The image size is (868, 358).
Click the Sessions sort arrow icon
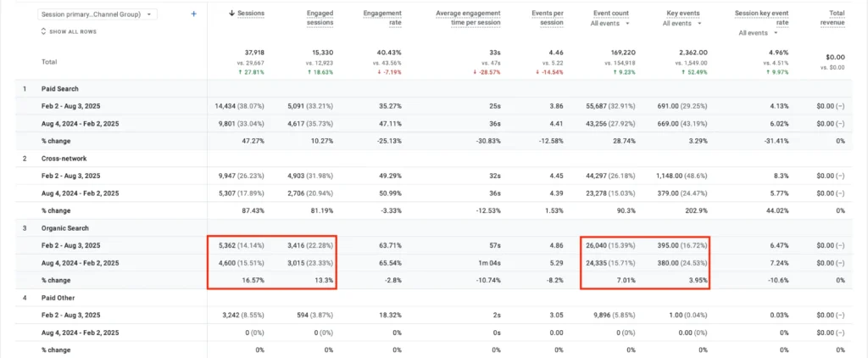(232, 14)
